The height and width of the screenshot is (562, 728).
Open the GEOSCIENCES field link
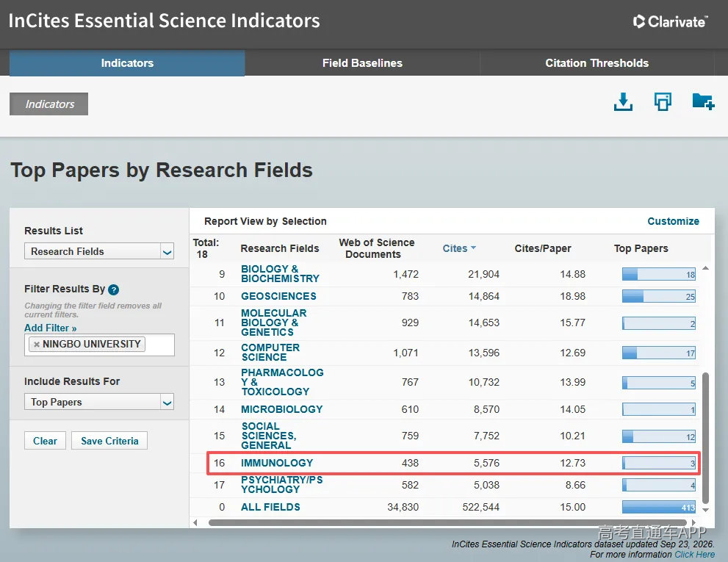pos(278,296)
